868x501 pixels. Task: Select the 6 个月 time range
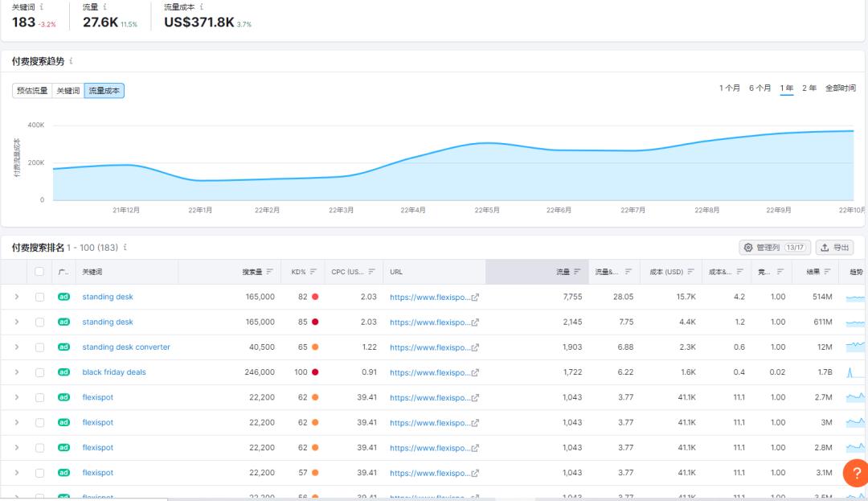[759, 88]
